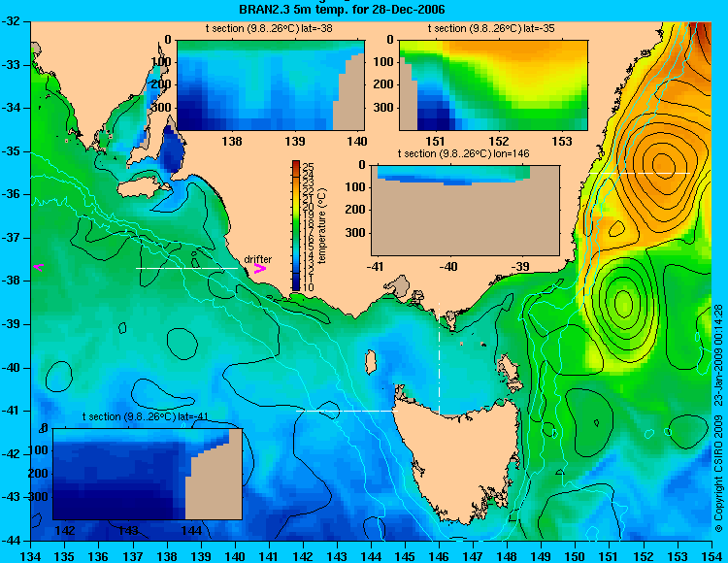Screen dimensions: 728x563
Task: Click King Island northwest of Tasmania
Action: (x=371, y=362)
